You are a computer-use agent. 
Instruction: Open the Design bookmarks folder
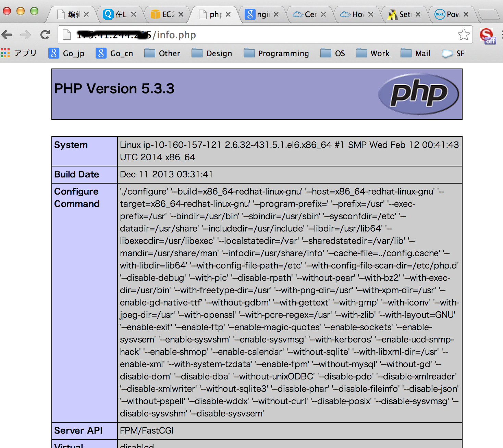tap(212, 53)
